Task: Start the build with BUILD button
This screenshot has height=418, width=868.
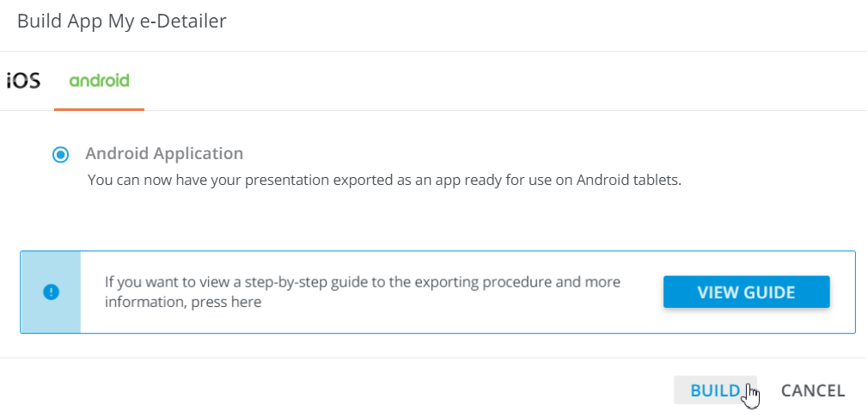Action: click(715, 390)
